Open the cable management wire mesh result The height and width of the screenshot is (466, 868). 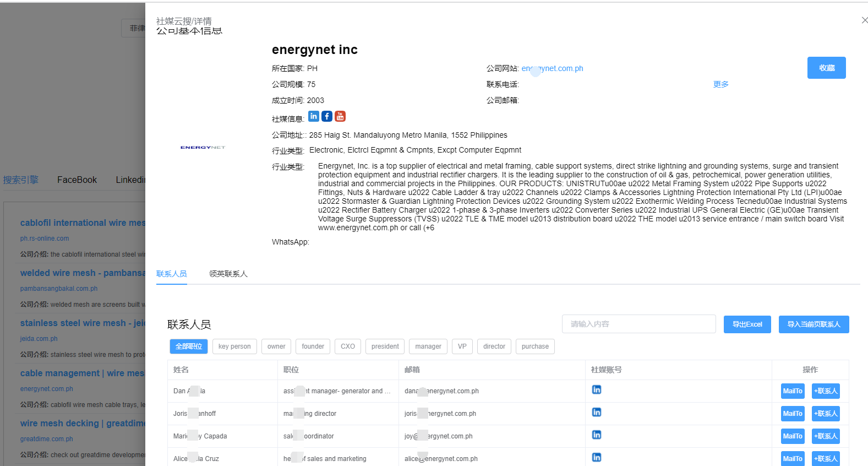[x=83, y=373]
